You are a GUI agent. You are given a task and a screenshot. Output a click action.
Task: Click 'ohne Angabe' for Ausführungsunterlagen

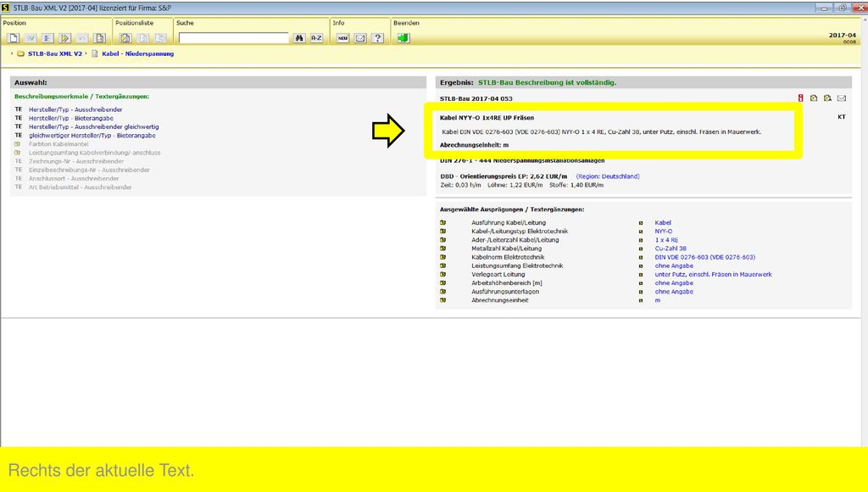click(x=674, y=292)
